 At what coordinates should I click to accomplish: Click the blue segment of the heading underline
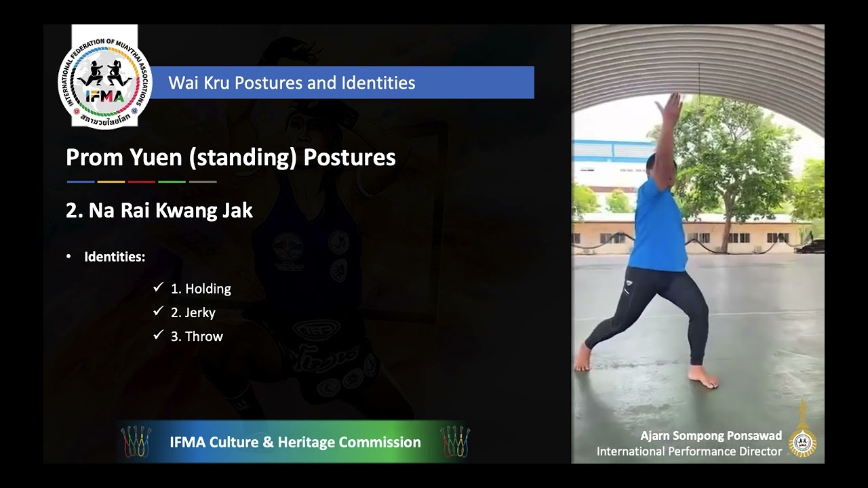(80, 182)
